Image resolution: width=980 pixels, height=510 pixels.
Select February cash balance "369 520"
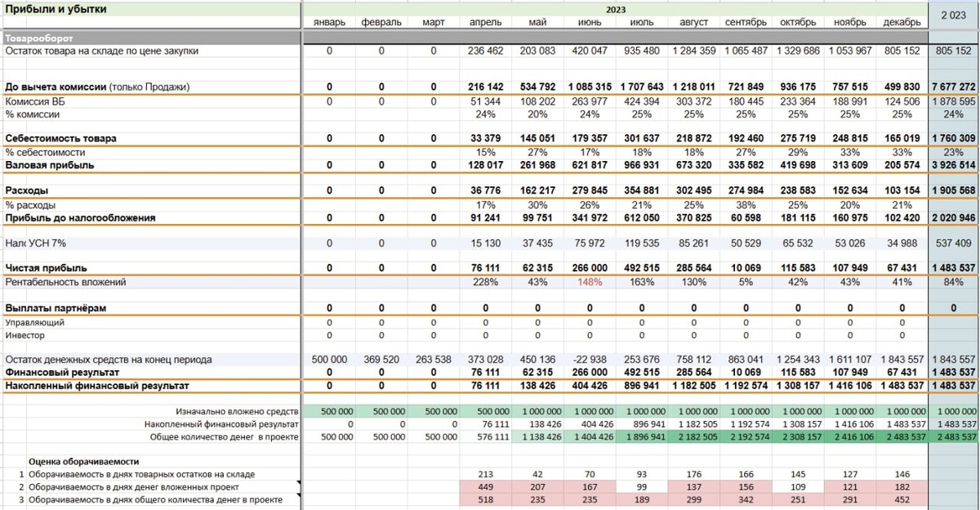point(381,360)
